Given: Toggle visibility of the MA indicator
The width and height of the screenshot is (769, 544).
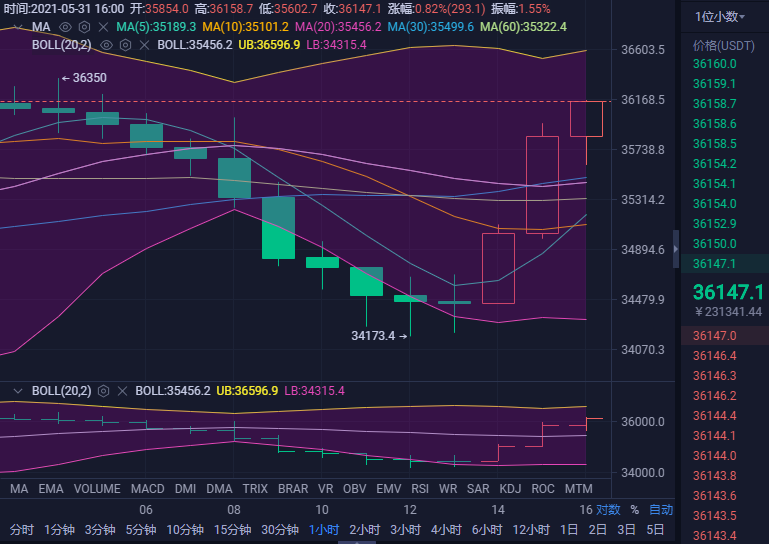Looking at the screenshot, I should 65,27.
